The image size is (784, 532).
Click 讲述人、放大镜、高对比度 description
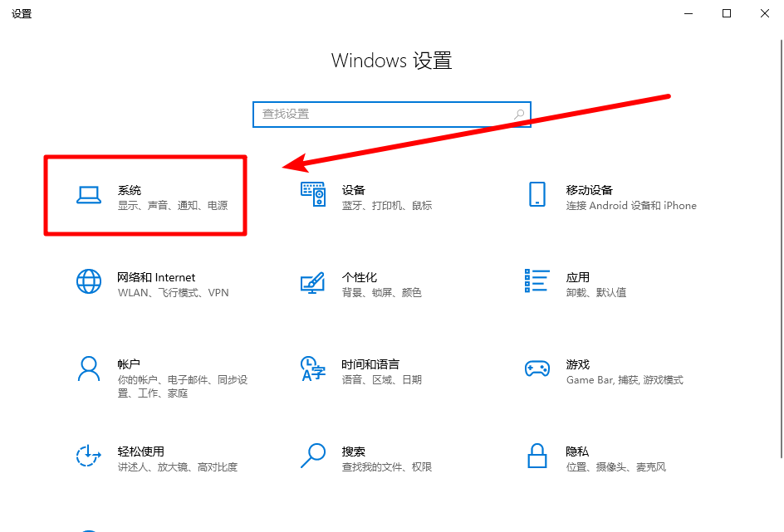[x=178, y=467]
